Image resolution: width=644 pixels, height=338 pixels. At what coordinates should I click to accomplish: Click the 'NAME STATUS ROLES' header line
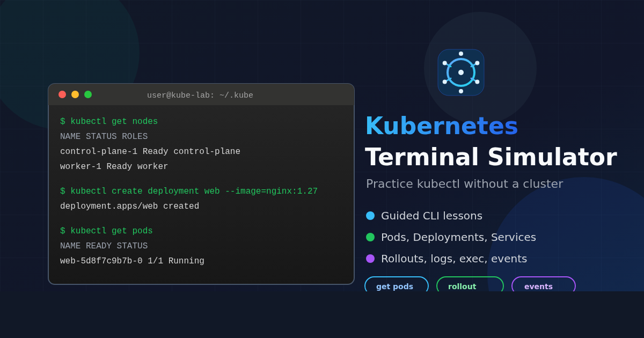(104, 137)
